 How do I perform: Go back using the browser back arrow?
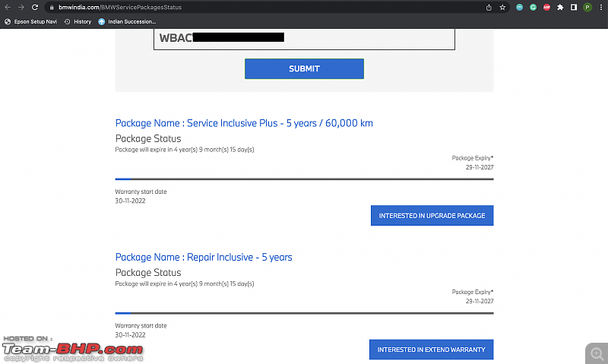point(8,8)
